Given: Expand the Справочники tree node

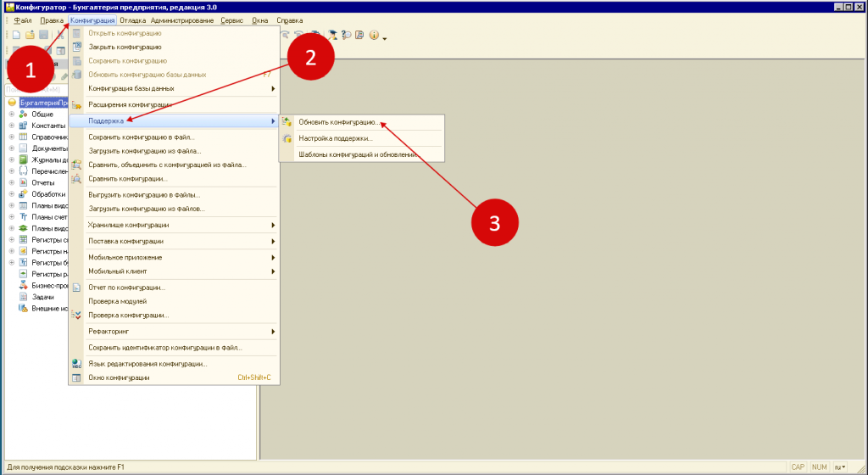Looking at the screenshot, I should tap(12, 137).
